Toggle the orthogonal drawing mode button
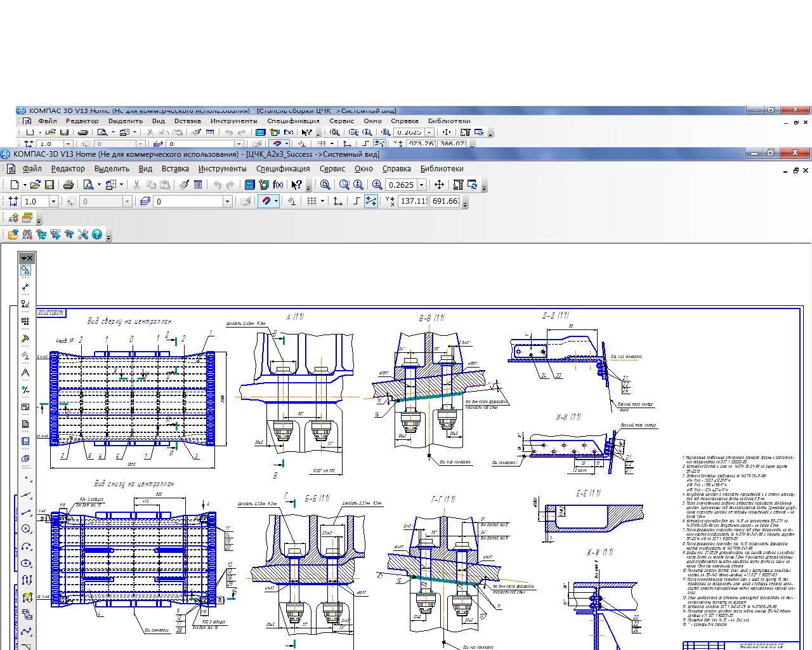The image size is (812, 650). click(x=357, y=201)
